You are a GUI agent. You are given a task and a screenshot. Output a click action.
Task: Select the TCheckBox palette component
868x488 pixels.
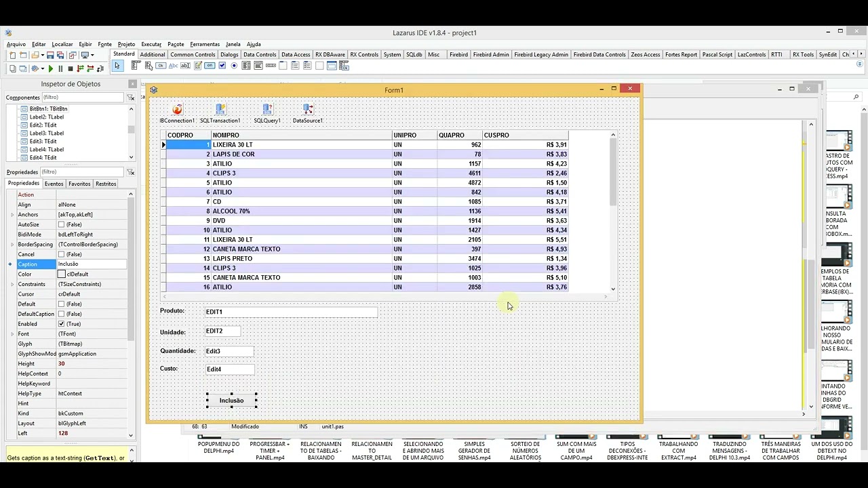(x=222, y=66)
